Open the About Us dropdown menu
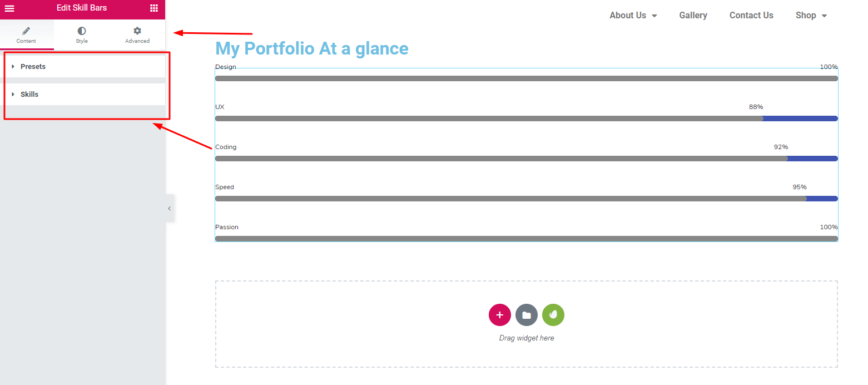Image resolution: width=868 pixels, height=385 pixels. [633, 16]
